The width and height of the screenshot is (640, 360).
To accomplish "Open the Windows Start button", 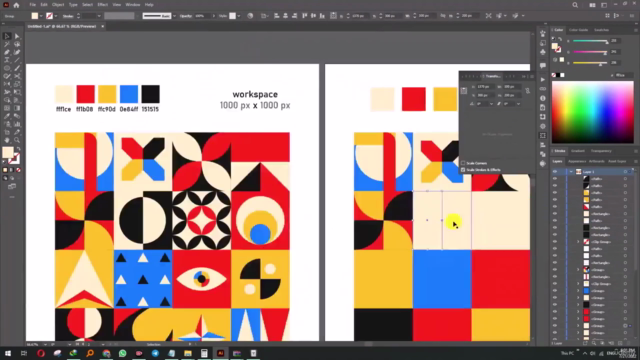I will [x=8, y=353].
